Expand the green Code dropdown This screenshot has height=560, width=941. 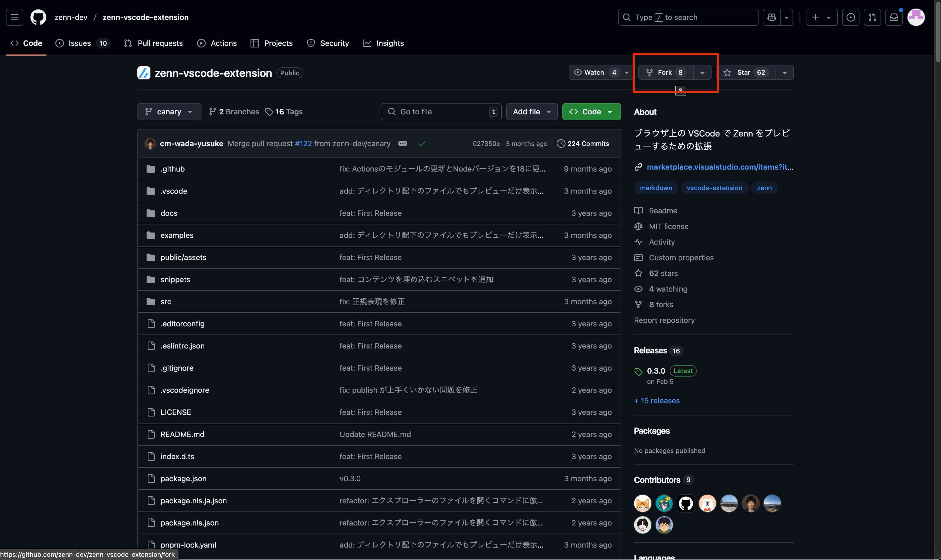tap(591, 112)
